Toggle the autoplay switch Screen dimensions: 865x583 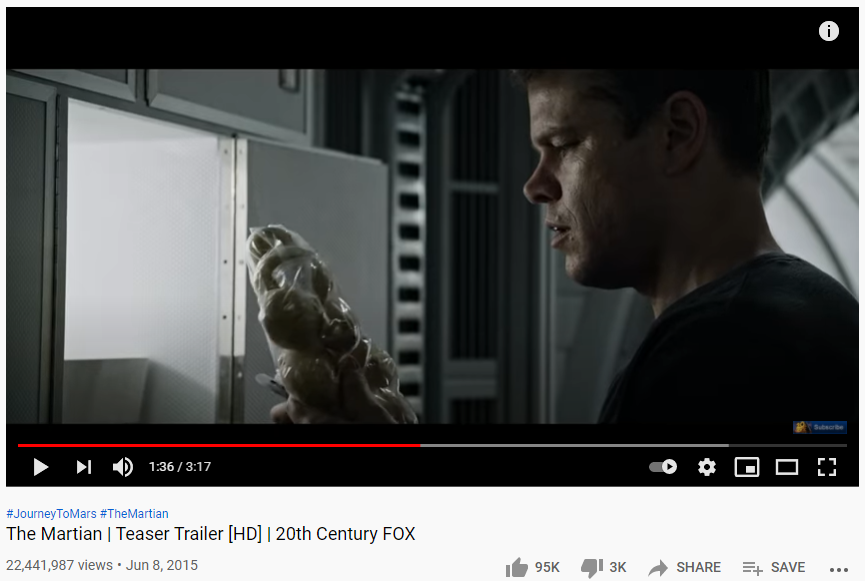(x=663, y=467)
